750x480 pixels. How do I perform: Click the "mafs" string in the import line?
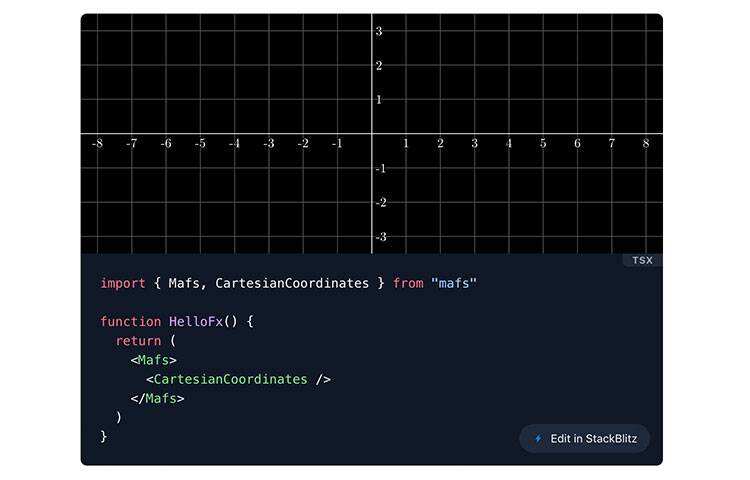click(x=454, y=283)
